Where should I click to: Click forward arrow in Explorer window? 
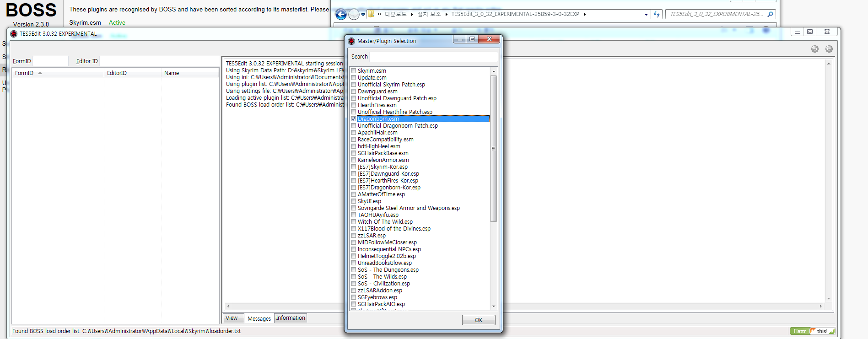pyautogui.click(x=354, y=15)
